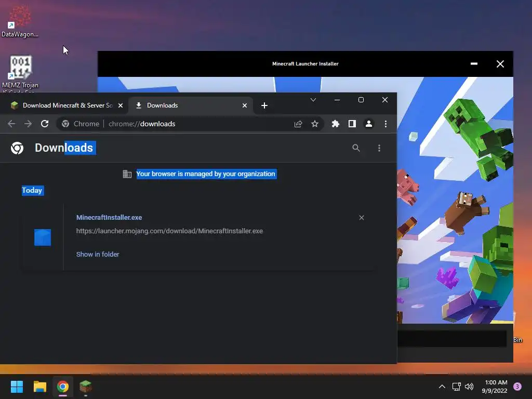Viewport: 532px width, 399px height.
Task: Click the share page icon in address bar
Action: 298,124
